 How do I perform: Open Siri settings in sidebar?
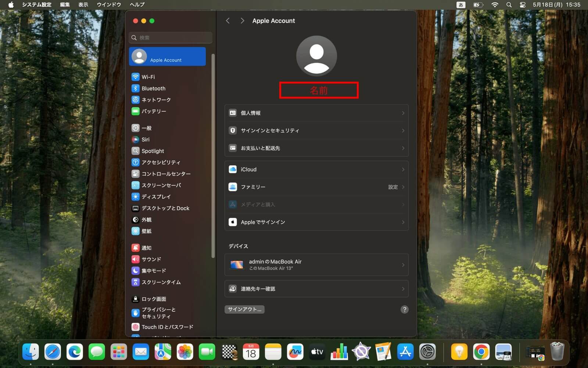(x=168, y=139)
